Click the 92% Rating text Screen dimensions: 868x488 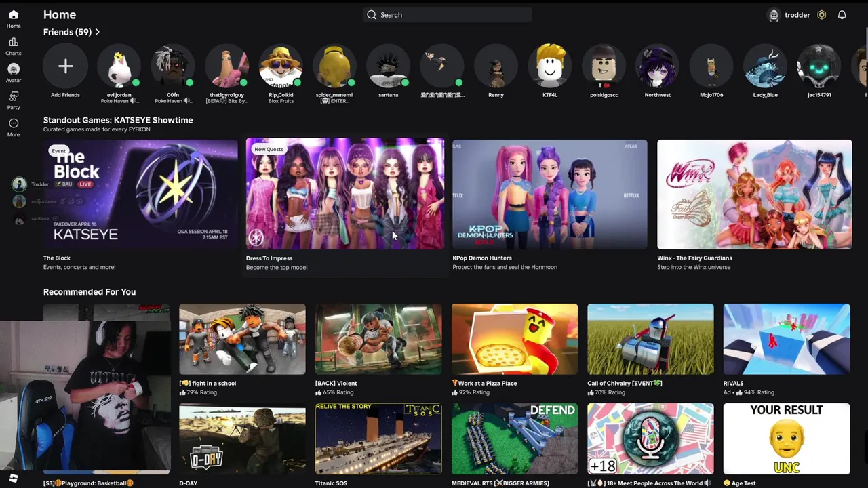474,392
